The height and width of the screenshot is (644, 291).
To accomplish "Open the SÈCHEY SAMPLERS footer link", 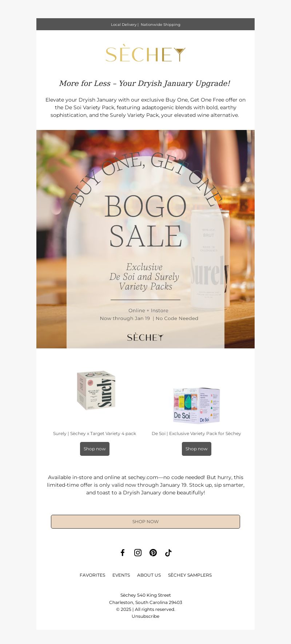I will coord(190,575).
